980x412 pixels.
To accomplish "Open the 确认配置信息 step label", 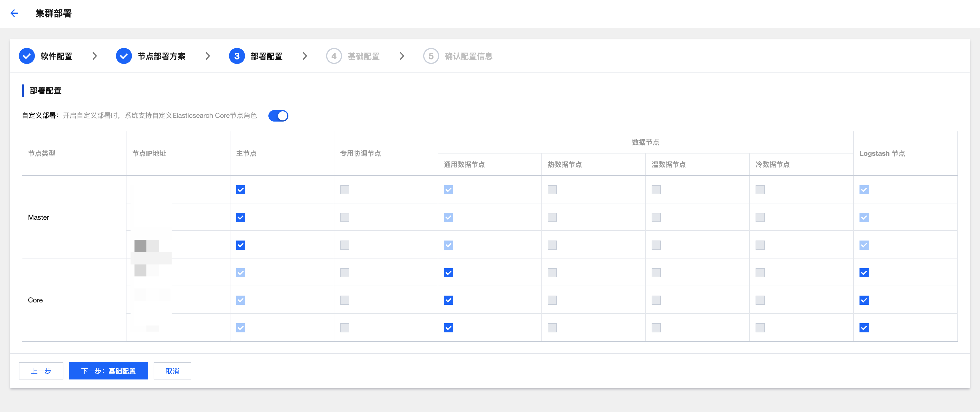I will [468, 56].
